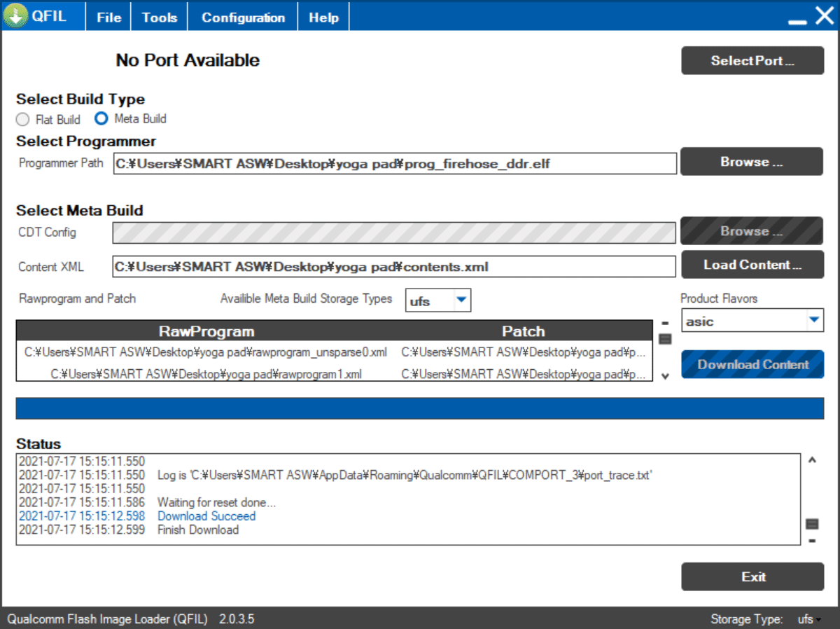Click the port_trace.txt log path line
840x629 pixels.
point(405,476)
